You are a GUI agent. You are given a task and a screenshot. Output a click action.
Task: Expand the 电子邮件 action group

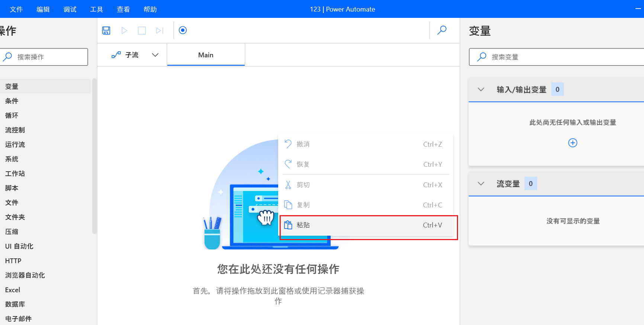[45, 319]
